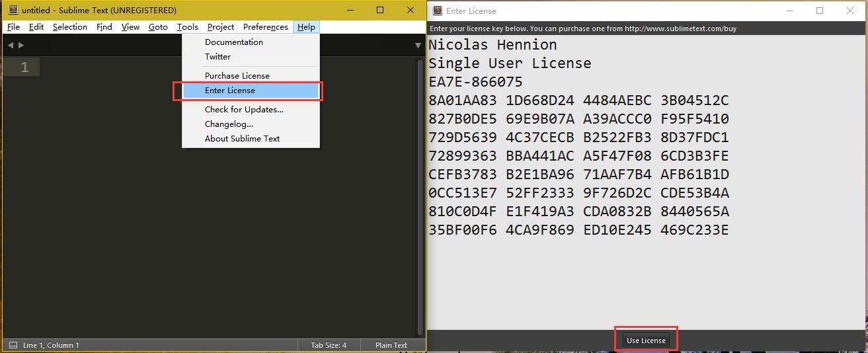Click key block CDE53B4A
Viewport: 868px width, 353px height.
pyautogui.click(x=694, y=193)
